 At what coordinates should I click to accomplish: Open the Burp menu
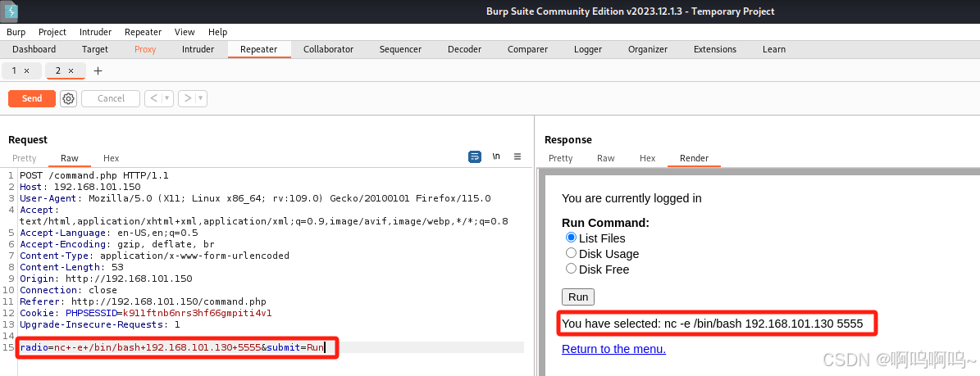tap(16, 32)
